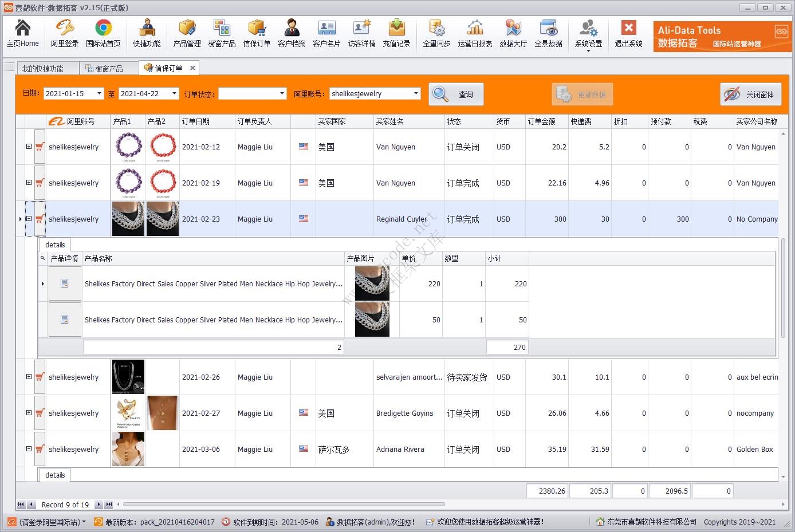
Task: Collapse the 2021-03-06 Adriana Rivera row
Action: click(29, 449)
